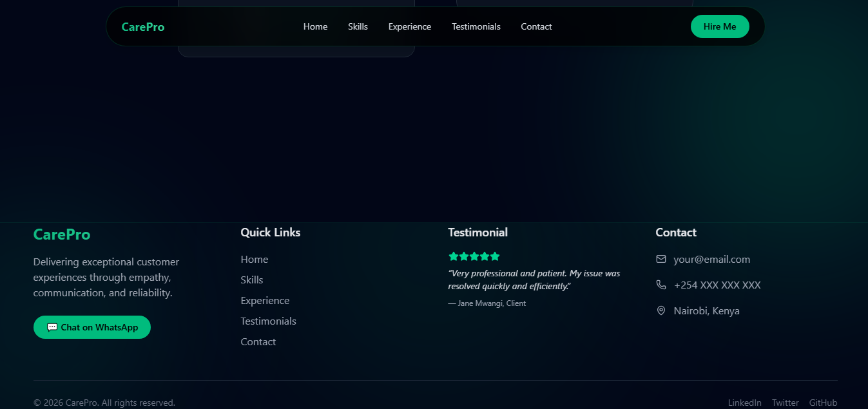Open the Contact link under Quick Links
Viewport: 868px width, 409px height.
(x=258, y=341)
